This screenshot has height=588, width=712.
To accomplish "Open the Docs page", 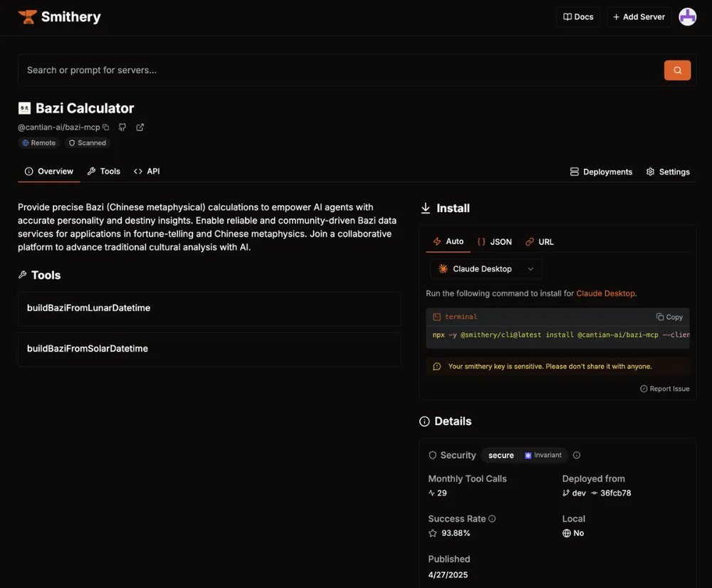I will [578, 17].
